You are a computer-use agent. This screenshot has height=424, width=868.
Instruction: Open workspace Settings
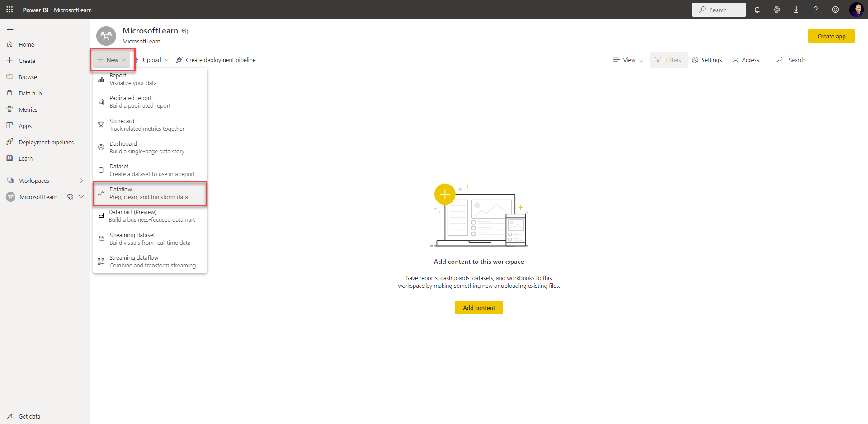(707, 60)
